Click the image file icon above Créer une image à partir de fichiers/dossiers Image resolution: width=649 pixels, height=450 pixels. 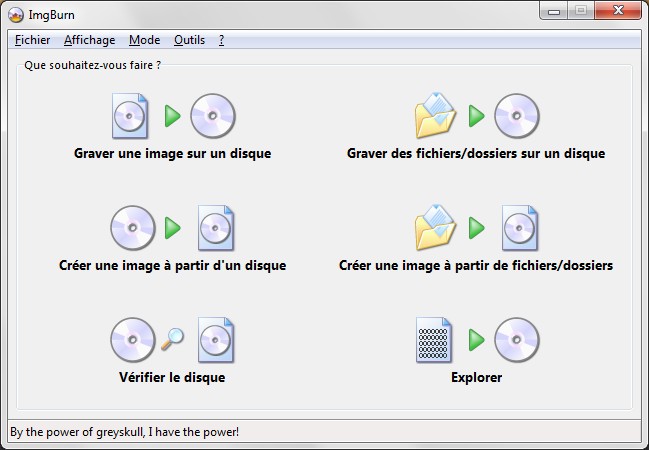point(520,228)
